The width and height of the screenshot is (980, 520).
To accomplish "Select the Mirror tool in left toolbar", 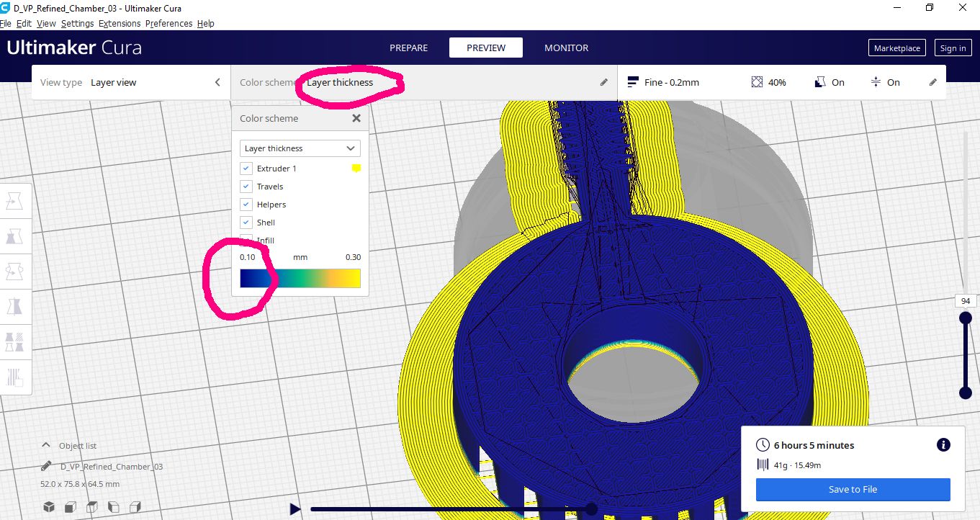I will point(14,306).
